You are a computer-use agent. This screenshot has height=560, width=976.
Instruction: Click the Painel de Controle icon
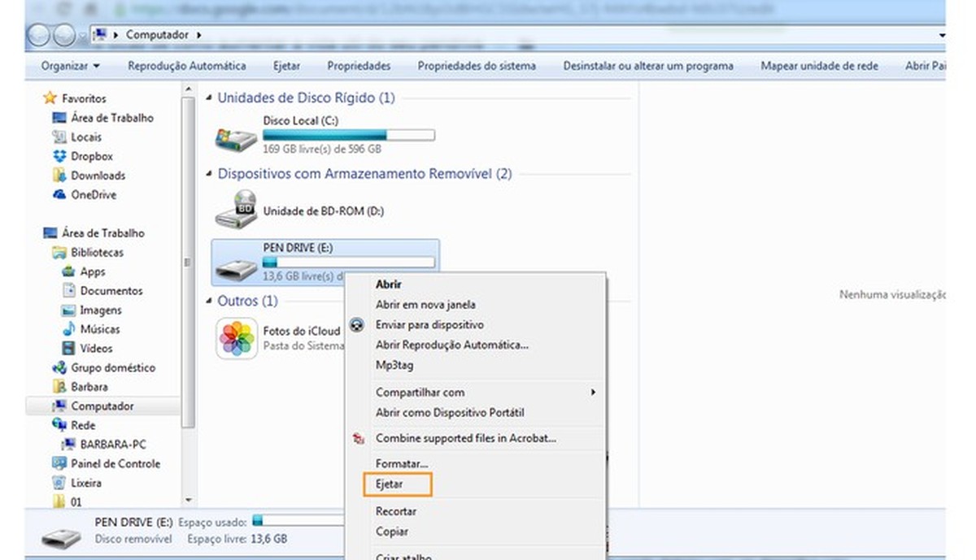59,463
